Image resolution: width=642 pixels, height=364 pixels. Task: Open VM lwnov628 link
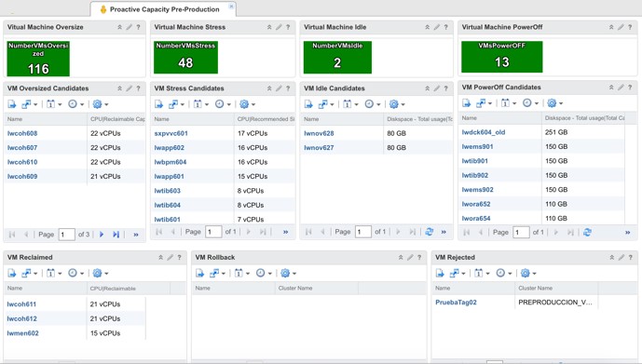point(319,133)
